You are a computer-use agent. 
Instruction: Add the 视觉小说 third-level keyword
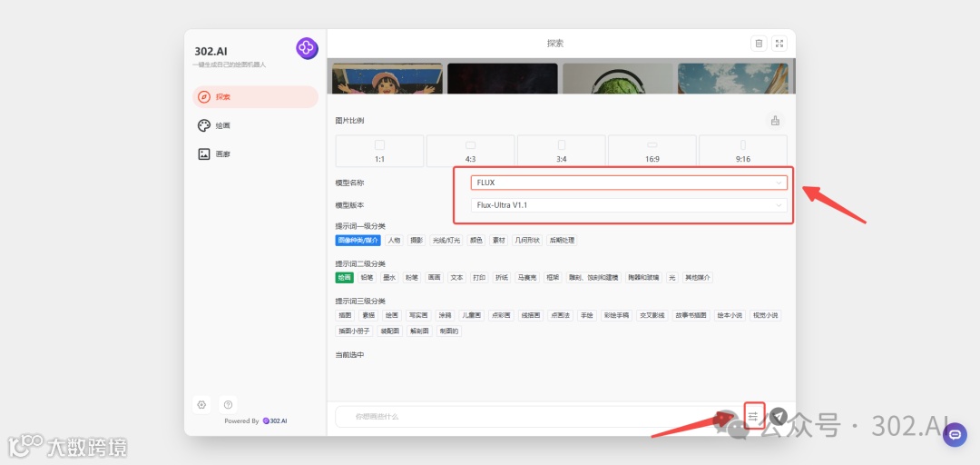[x=765, y=315]
